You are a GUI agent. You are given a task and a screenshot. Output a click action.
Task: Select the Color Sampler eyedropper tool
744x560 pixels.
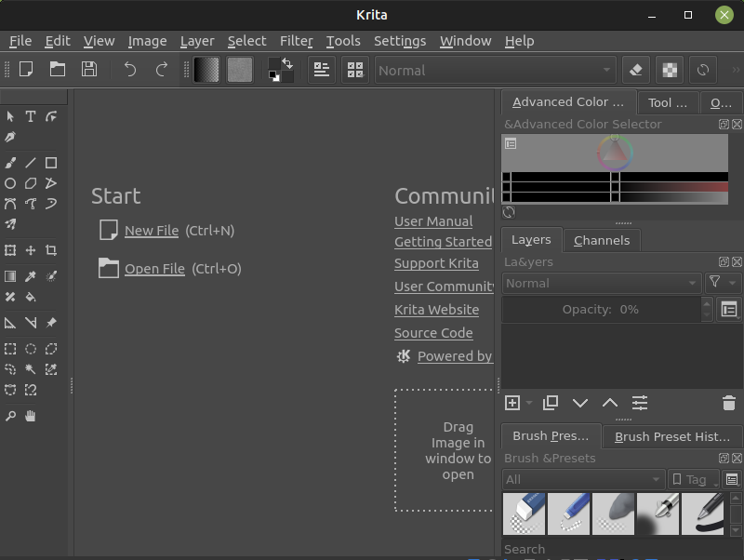31,275
